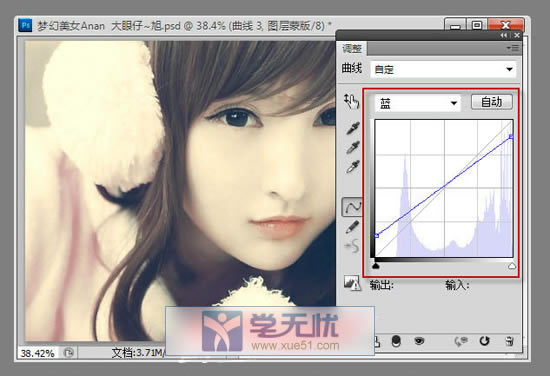Image resolution: width=550 pixels, height=376 pixels.
Task: Close the document window with red X
Action: (x=505, y=25)
